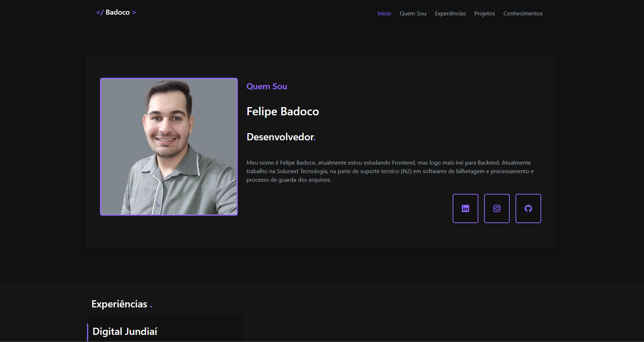Open the LinkedIn profile icon
The image size is (644, 342).
(465, 208)
